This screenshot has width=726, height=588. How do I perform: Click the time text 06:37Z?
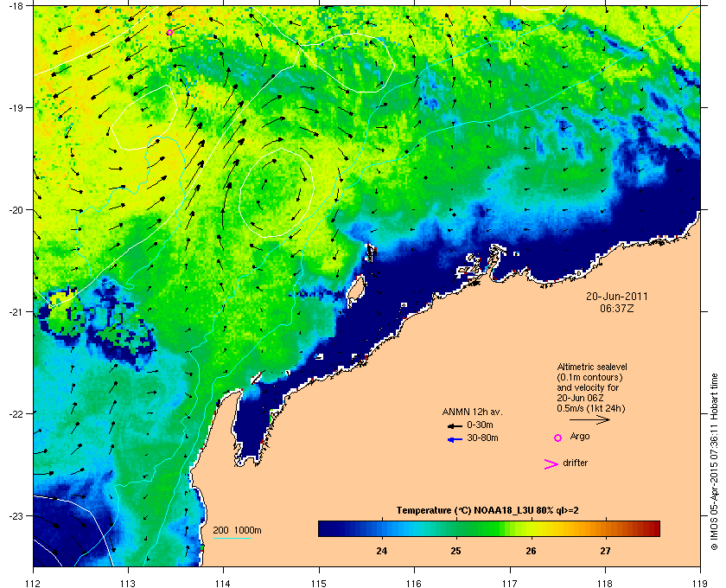617,308
